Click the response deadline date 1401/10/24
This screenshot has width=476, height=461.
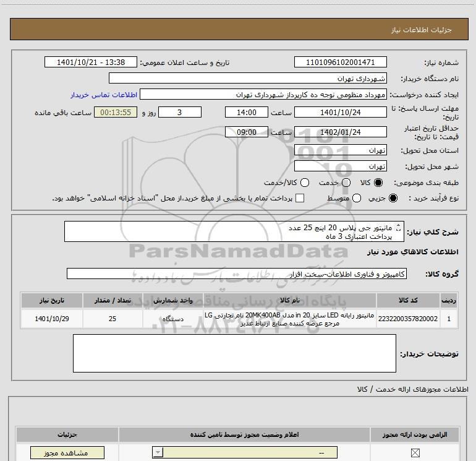(340, 112)
